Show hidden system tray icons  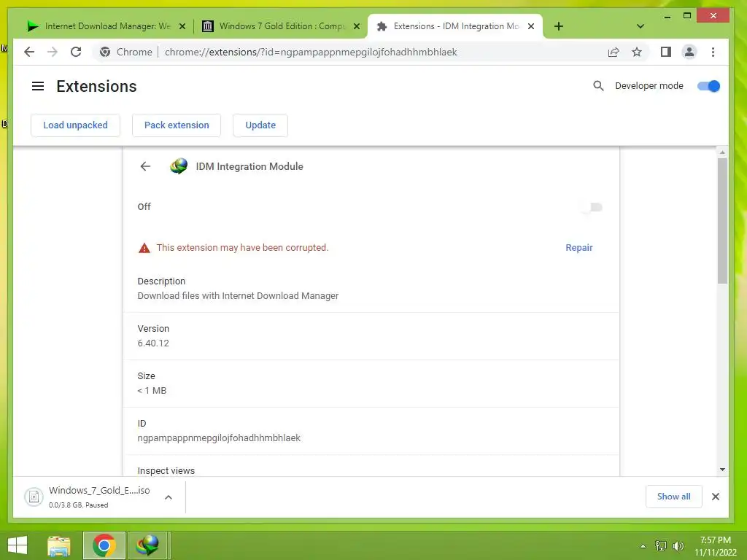coord(643,546)
